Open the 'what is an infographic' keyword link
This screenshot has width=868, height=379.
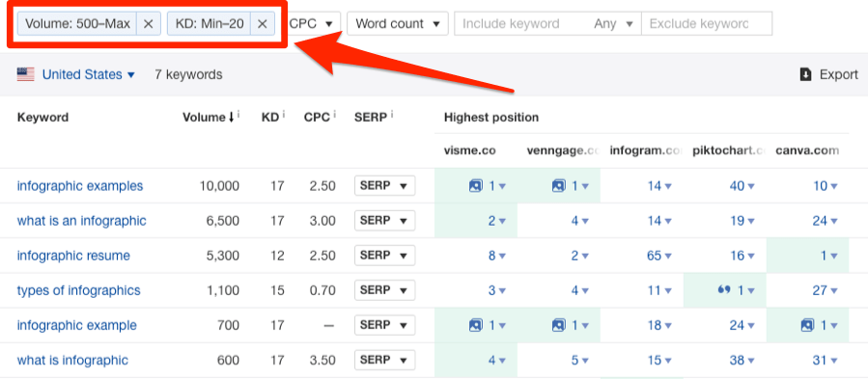[82, 221]
